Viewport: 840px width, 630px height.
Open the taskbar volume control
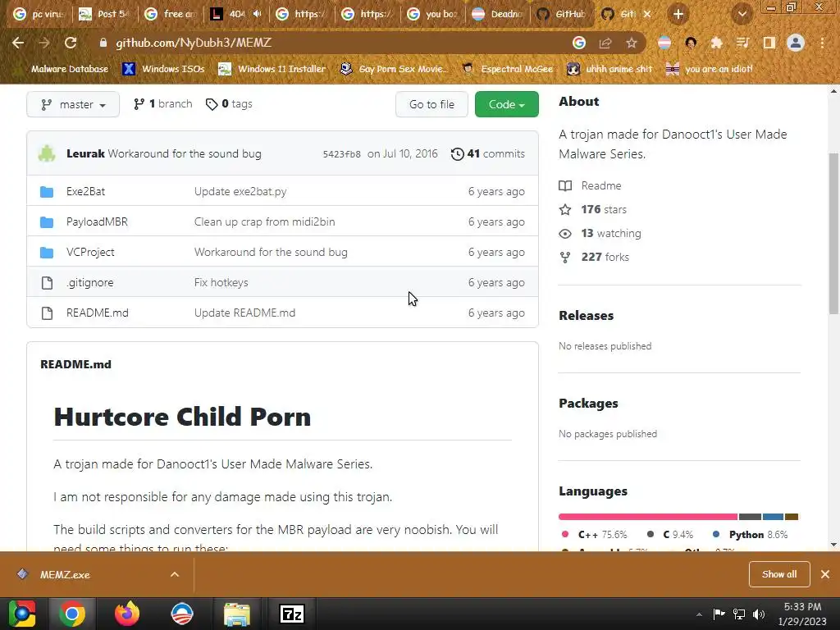pos(759,614)
